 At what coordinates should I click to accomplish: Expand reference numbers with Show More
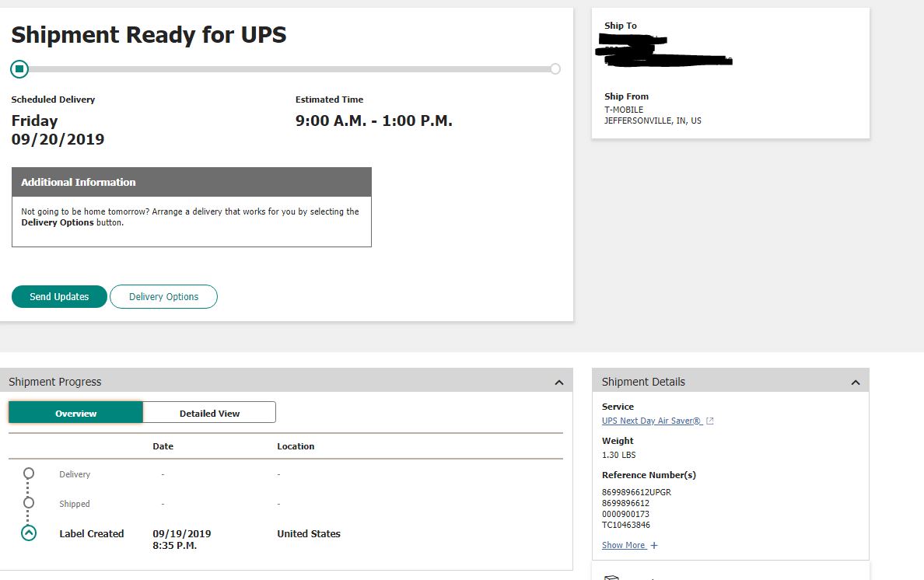tap(624, 546)
